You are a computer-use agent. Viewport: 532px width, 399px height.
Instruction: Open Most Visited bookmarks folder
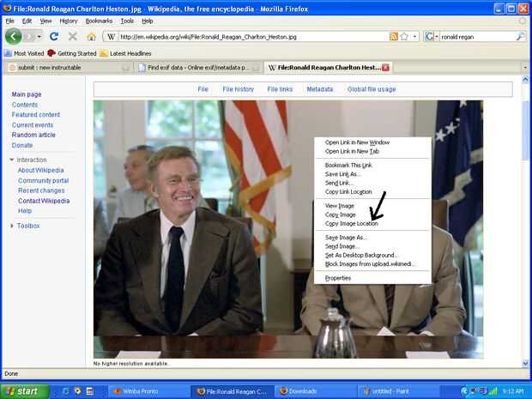24,53
